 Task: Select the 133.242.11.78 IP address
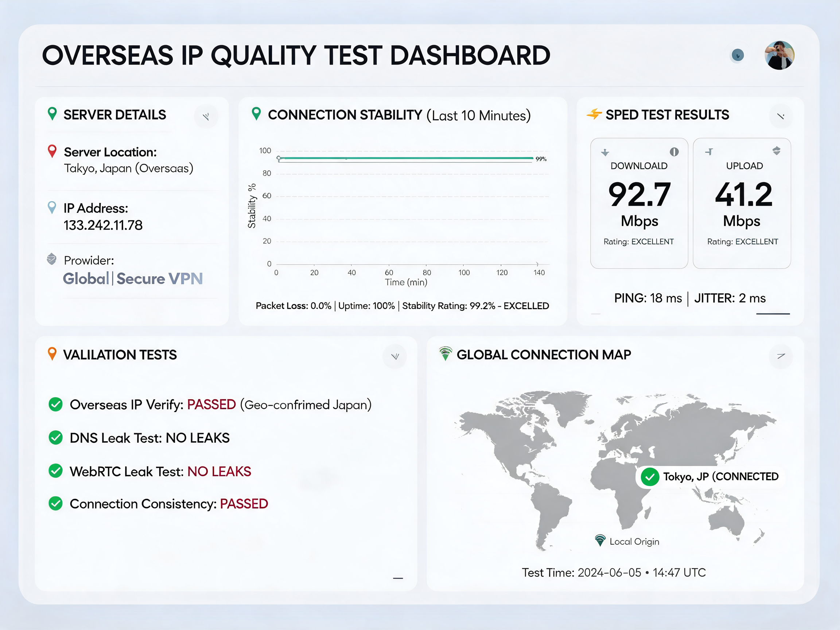103,225
